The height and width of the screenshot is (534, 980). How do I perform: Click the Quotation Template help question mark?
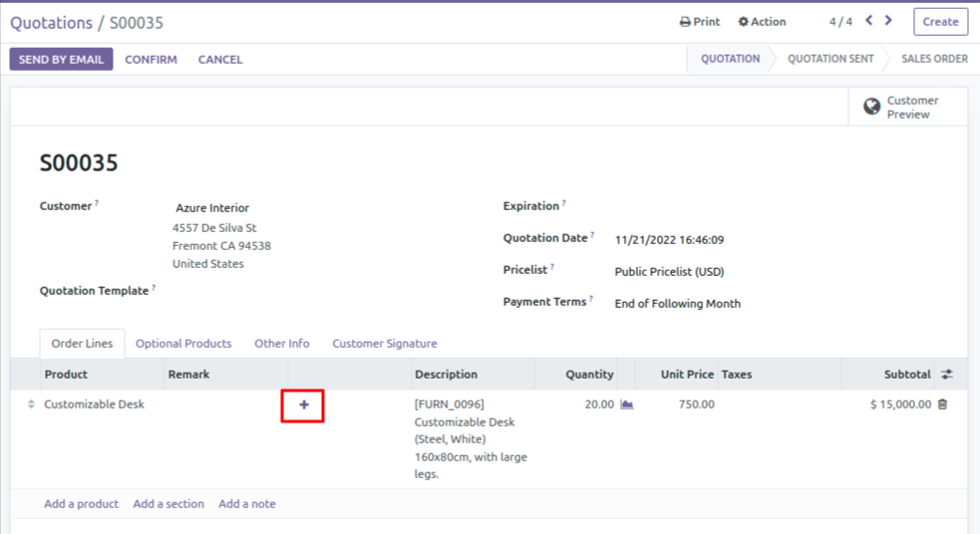tap(154, 287)
